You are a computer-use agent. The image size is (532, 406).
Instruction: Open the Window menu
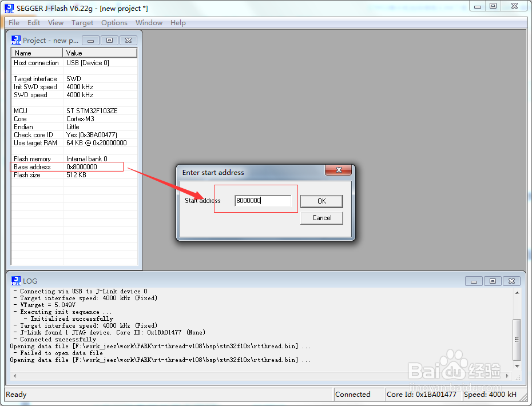tap(149, 23)
